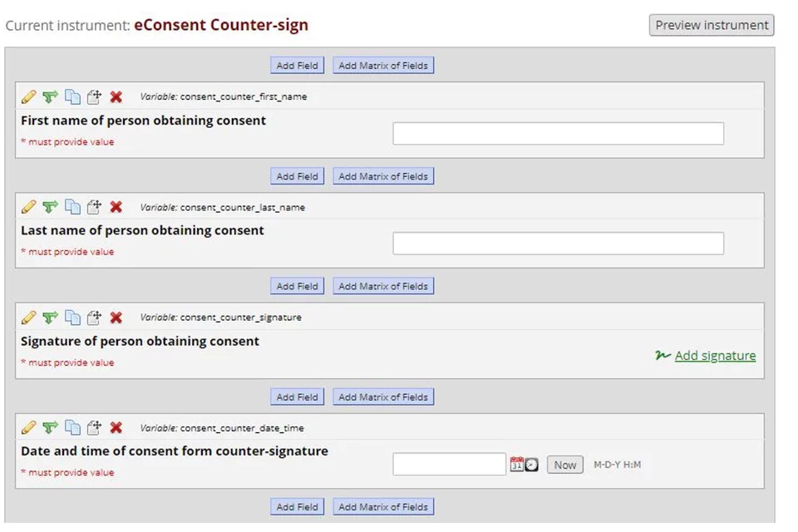Screen dimensions: 798x532
Task: Click the Preview instrument button
Action: (x=712, y=25)
